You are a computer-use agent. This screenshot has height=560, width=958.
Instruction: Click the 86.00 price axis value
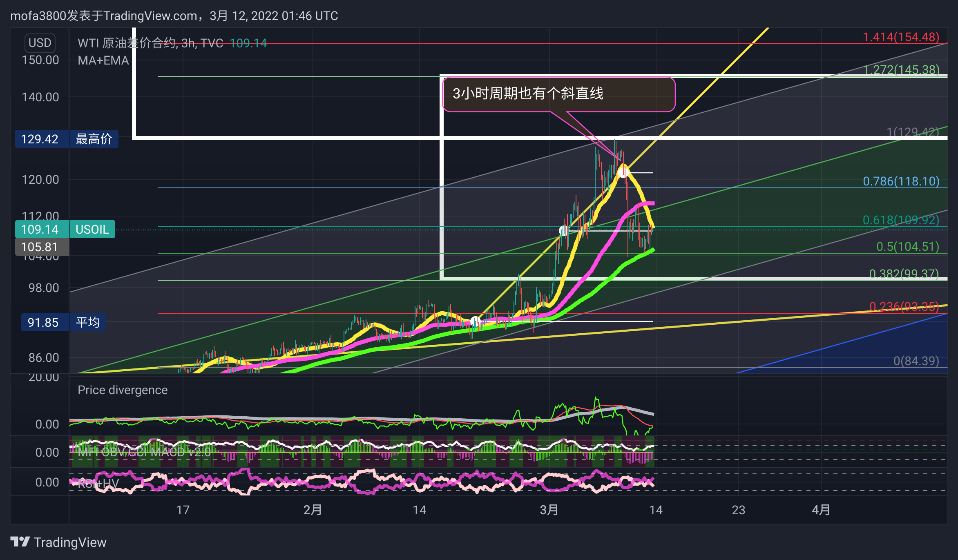(x=44, y=358)
